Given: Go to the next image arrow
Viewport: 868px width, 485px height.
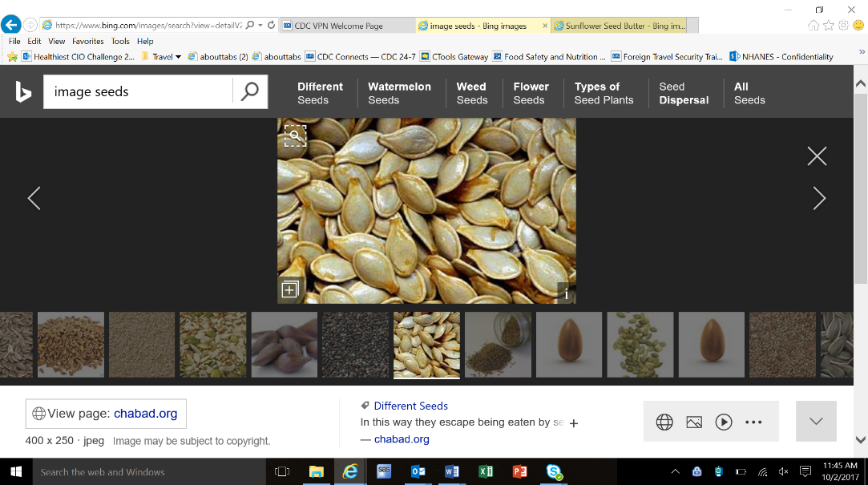Looking at the screenshot, I should 819,198.
